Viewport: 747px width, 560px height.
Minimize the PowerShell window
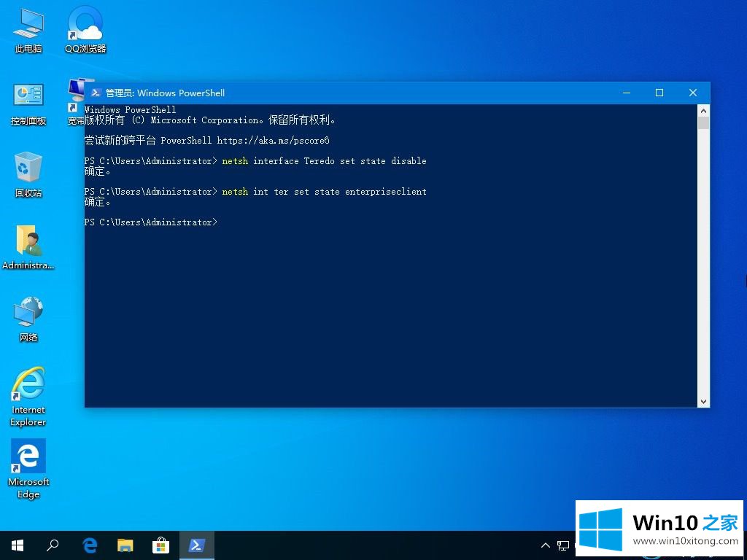[x=627, y=93]
